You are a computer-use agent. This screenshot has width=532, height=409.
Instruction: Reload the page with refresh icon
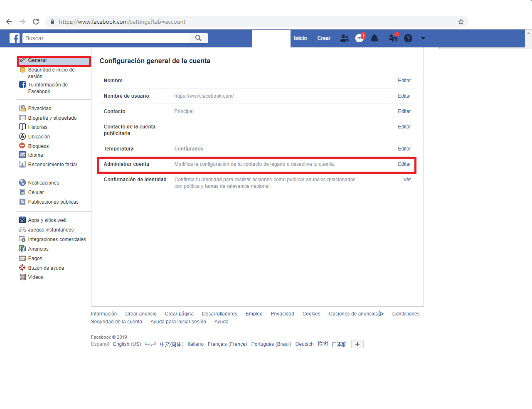(36, 22)
